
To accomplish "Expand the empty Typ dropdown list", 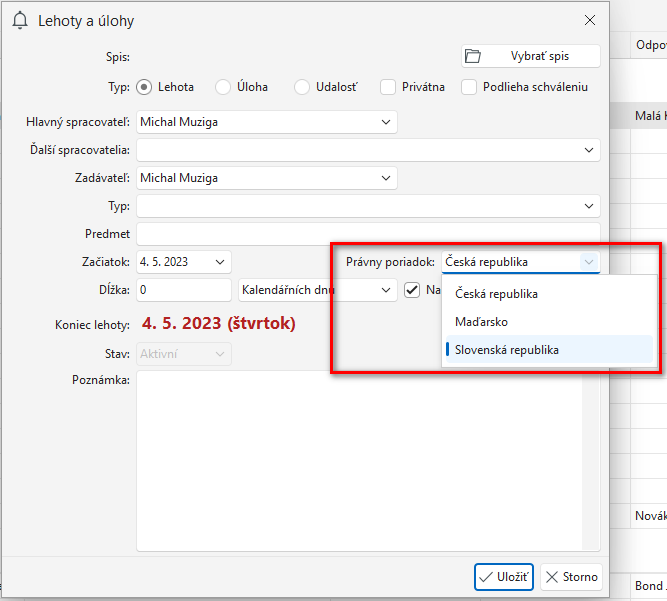I will tap(368, 206).
